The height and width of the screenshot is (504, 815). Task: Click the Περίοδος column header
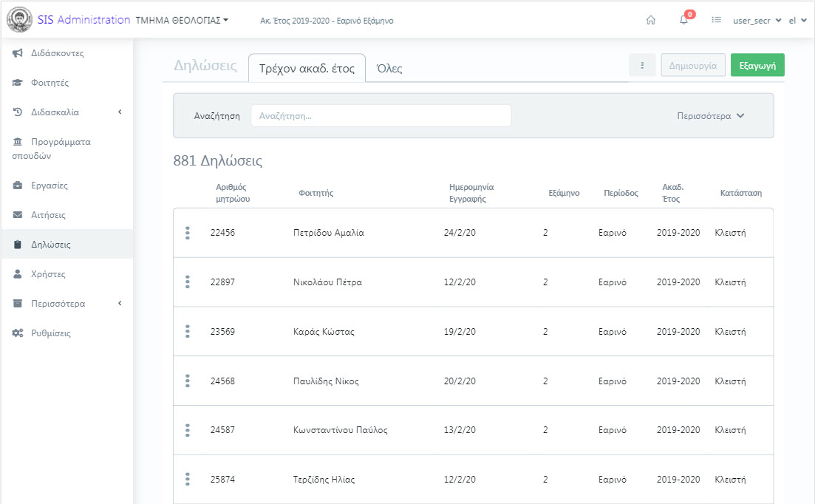pyautogui.click(x=621, y=193)
